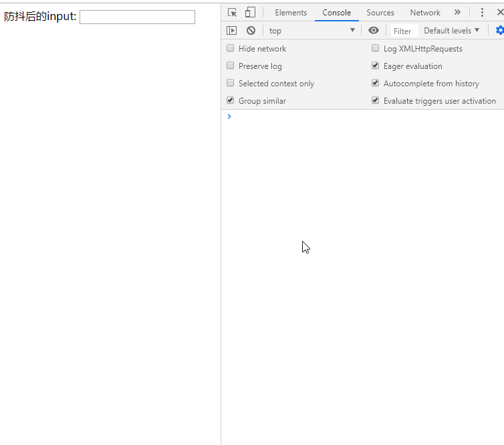504x445 pixels.
Task: Focus the console Filter field
Action: (404, 31)
